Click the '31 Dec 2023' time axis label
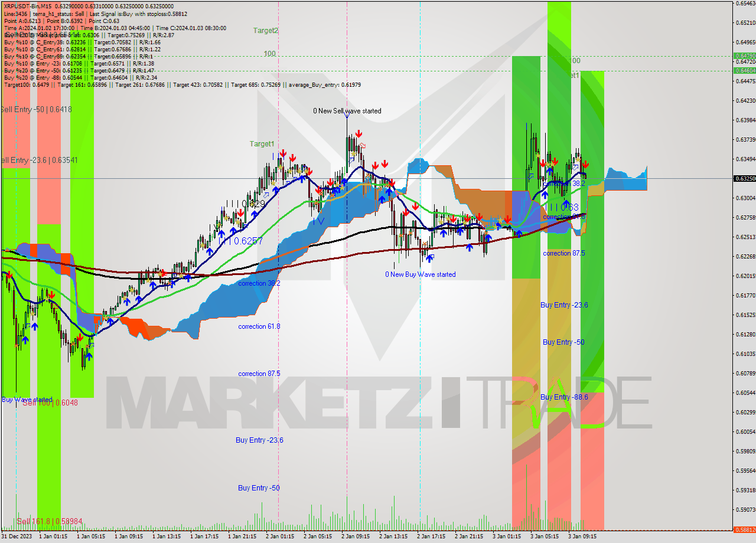 18,537
